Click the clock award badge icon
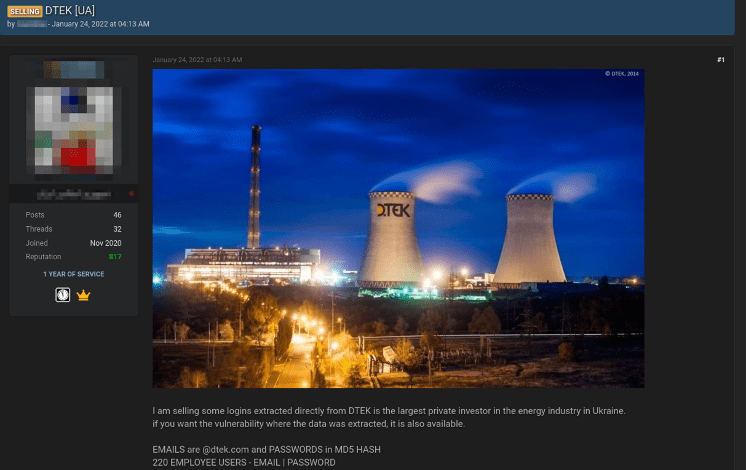747x470 pixels. tap(62, 295)
